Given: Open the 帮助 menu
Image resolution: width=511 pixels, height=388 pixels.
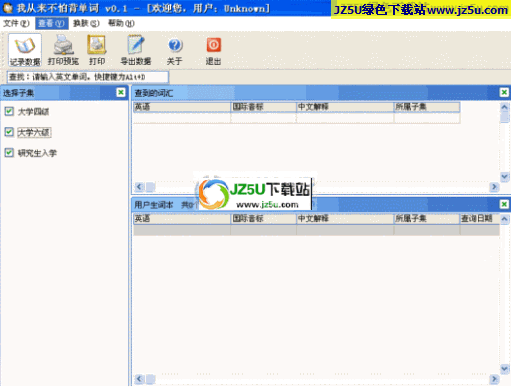Looking at the screenshot, I should click(121, 23).
